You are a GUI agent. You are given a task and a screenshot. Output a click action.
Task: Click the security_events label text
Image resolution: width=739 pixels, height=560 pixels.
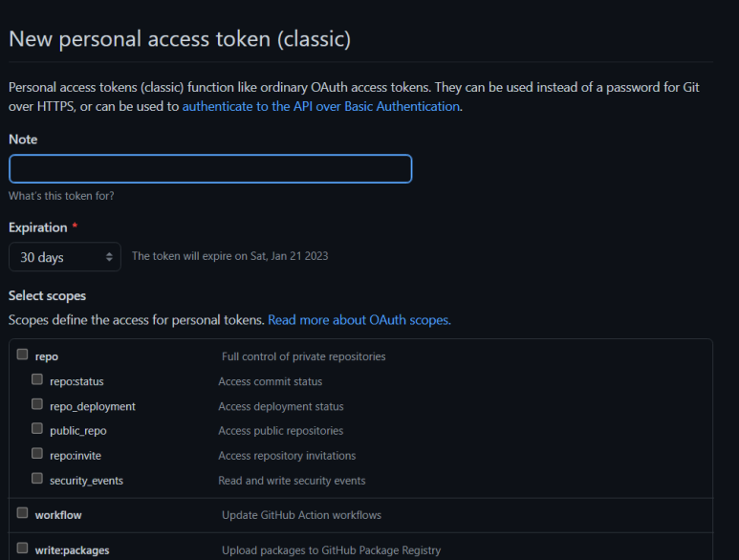86,481
